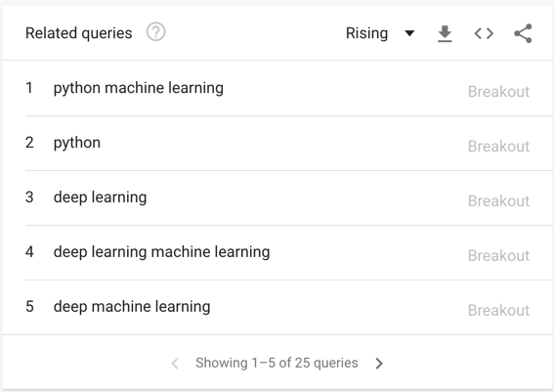The height and width of the screenshot is (392, 554).
Task: Go to previous page of queries
Action: [175, 363]
